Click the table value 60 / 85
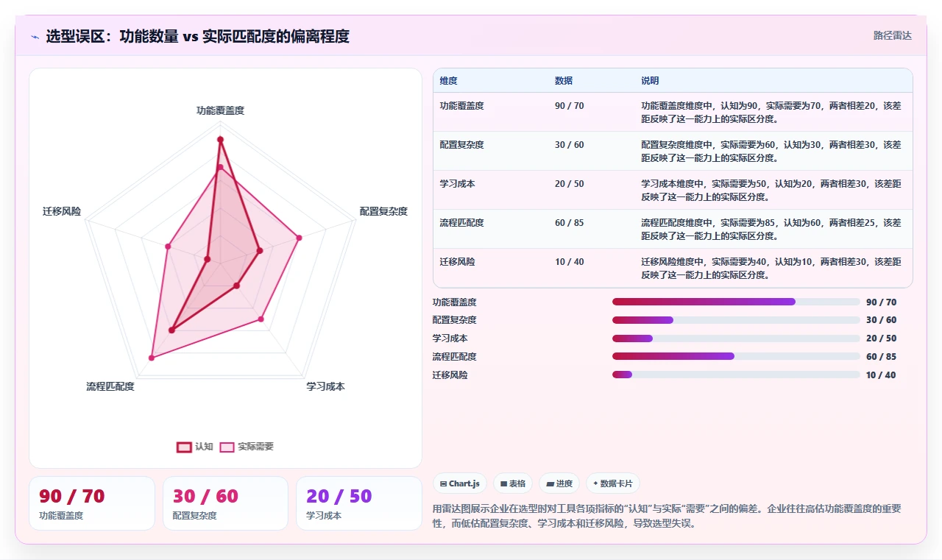 coord(569,223)
